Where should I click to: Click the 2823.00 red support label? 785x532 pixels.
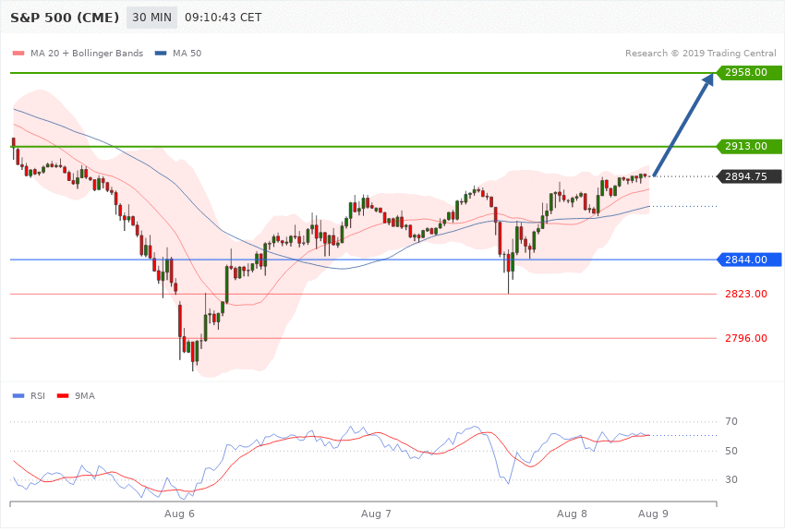[746, 294]
